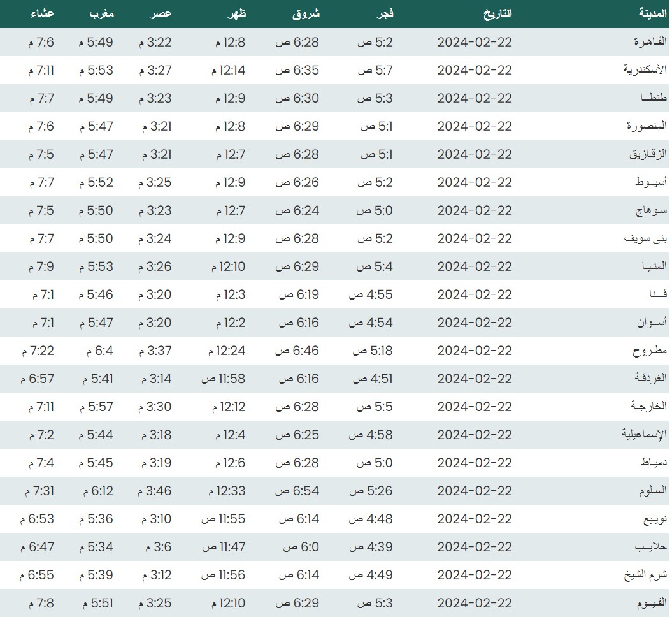
Task: Click the شرم الشيخ city name
Action: [x=645, y=575]
